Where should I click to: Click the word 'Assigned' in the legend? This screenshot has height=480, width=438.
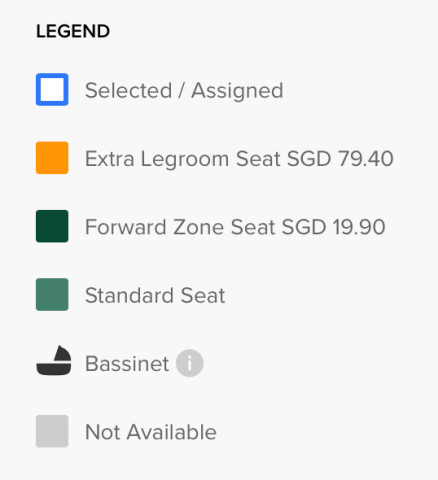pyautogui.click(x=237, y=91)
